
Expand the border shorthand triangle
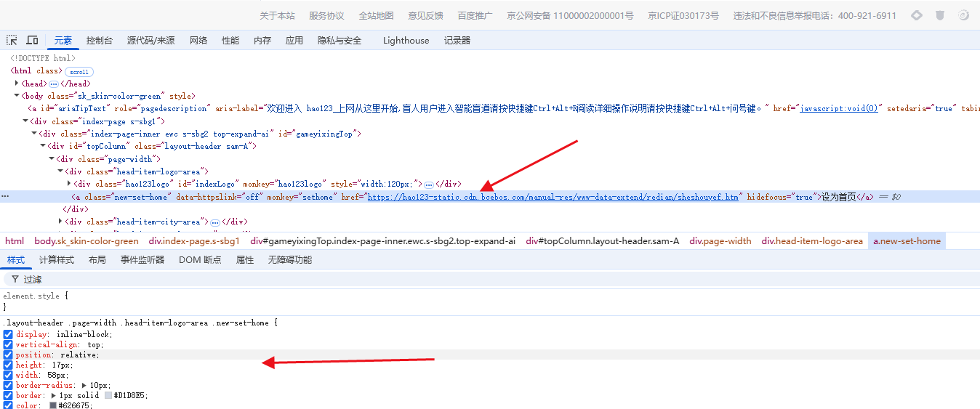(54, 395)
